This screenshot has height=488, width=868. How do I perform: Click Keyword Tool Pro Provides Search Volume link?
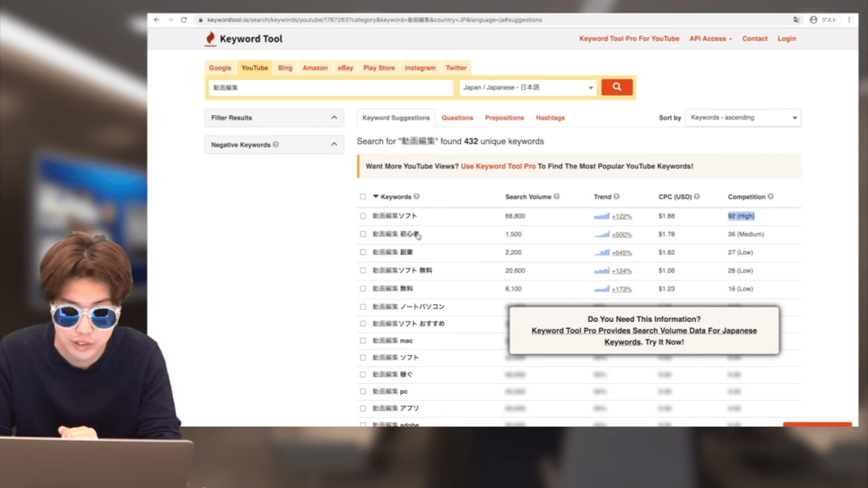coord(644,335)
